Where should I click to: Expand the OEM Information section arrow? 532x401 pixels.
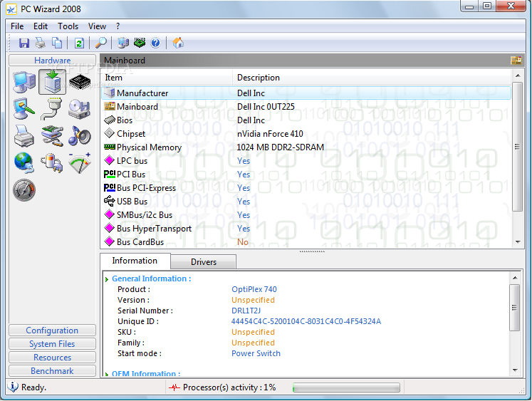click(x=107, y=374)
